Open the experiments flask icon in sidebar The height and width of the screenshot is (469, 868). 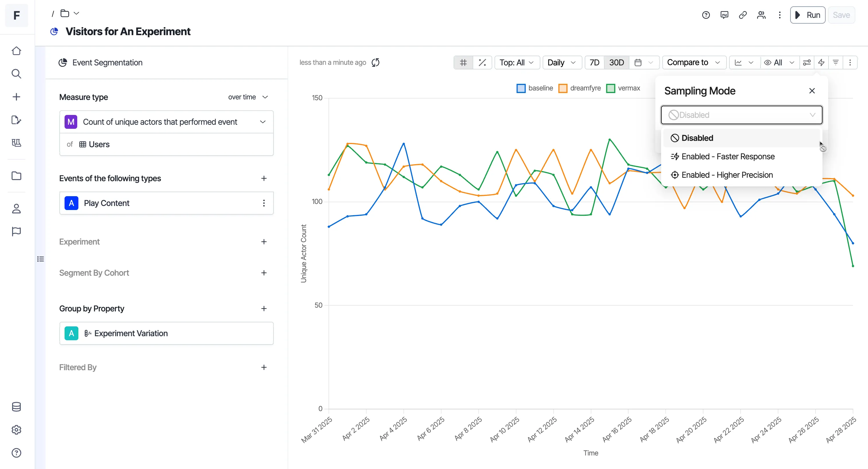(x=16, y=143)
